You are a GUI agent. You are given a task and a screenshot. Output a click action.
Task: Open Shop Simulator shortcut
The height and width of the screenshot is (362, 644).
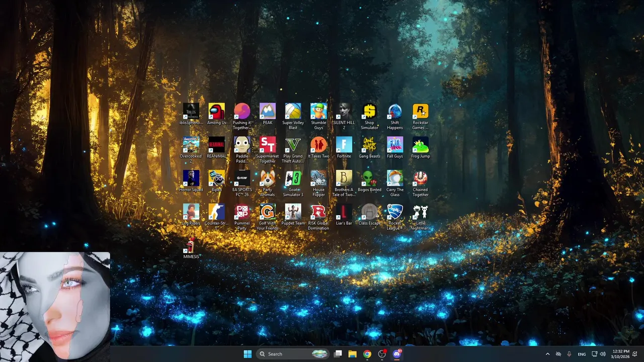click(369, 117)
